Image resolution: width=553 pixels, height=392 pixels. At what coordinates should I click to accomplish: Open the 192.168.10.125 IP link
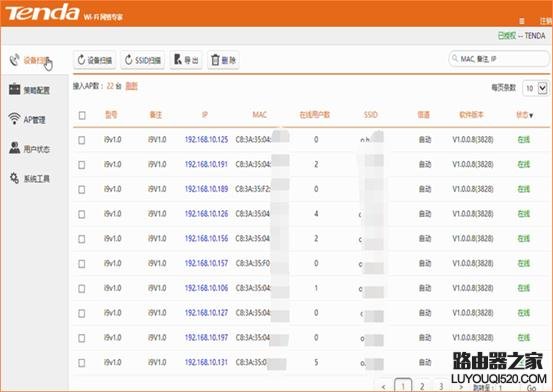coord(206,139)
